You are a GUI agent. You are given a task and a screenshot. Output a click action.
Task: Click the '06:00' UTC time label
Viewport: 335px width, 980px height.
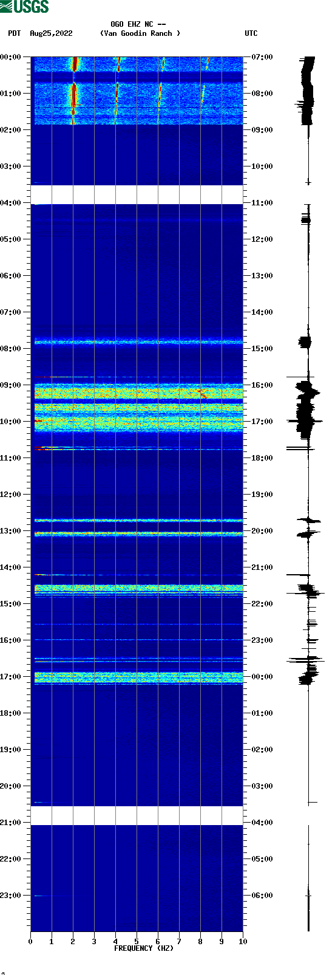click(262, 896)
